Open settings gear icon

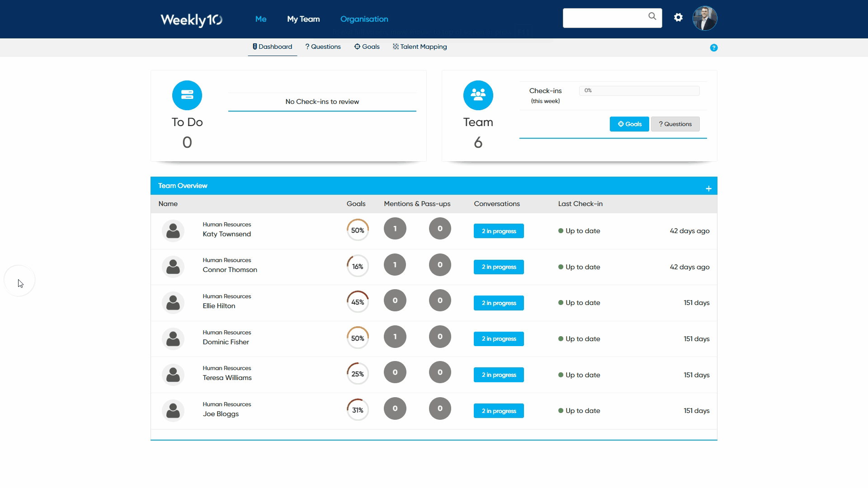(x=678, y=18)
